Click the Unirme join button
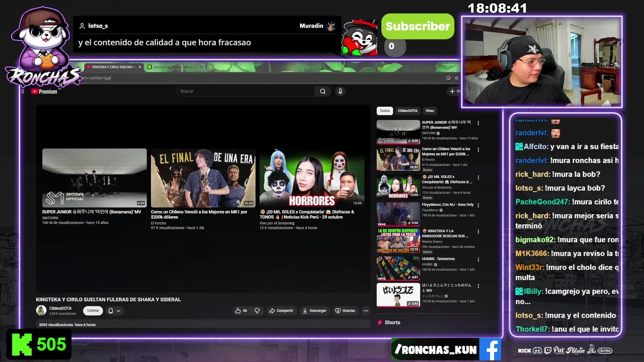The width and height of the screenshot is (644, 362). coord(93,311)
